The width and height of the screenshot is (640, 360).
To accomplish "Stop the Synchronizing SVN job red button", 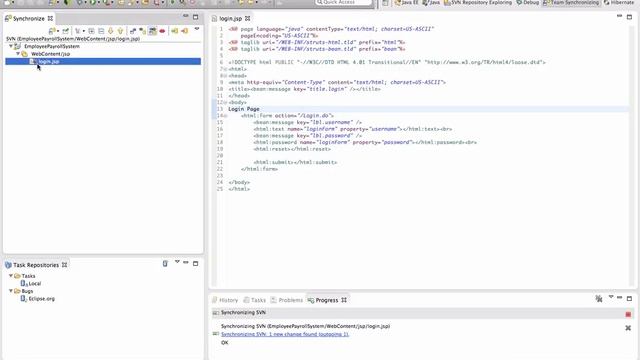I will 628,314.
